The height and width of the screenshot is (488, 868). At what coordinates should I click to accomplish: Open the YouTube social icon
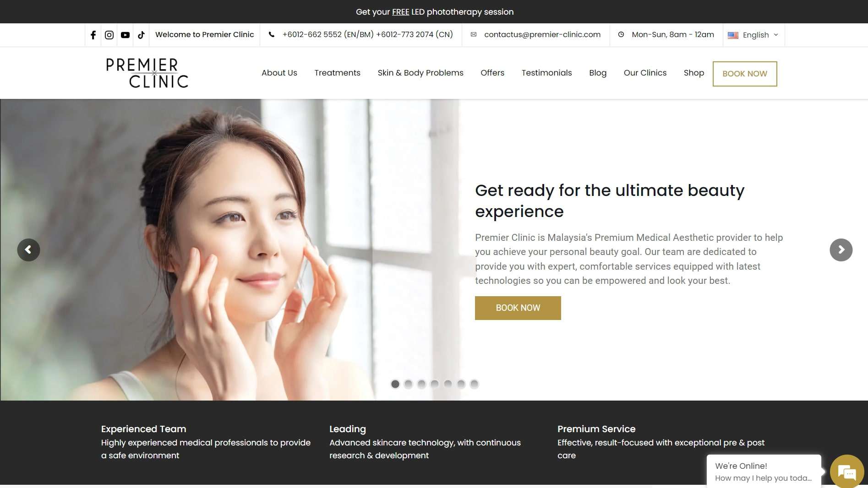pyautogui.click(x=125, y=35)
